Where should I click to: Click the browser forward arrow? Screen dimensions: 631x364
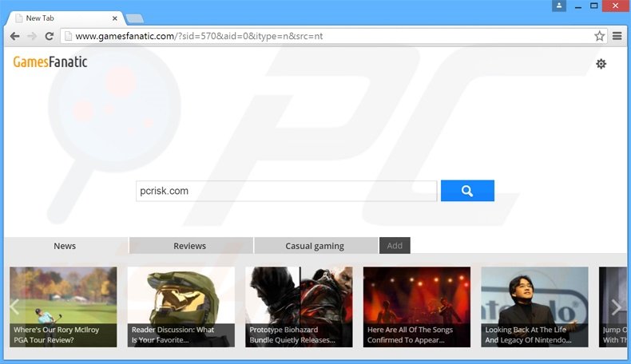click(x=32, y=36)
